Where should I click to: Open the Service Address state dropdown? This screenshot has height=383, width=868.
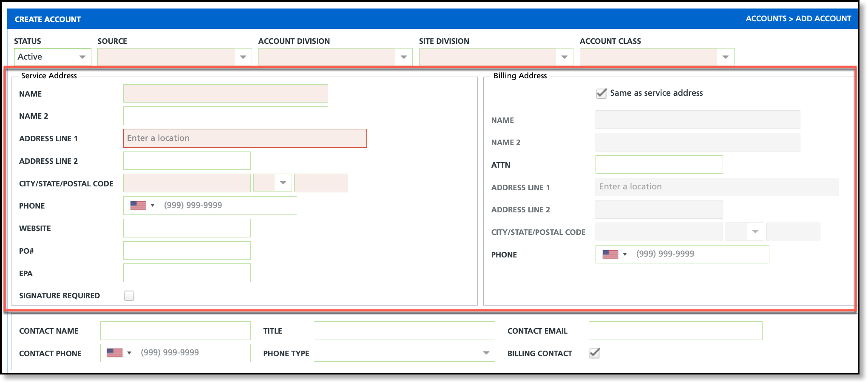[272, 183]
